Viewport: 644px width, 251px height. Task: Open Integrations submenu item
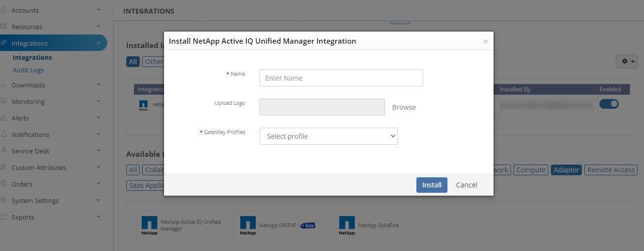(x=32, y=57)
